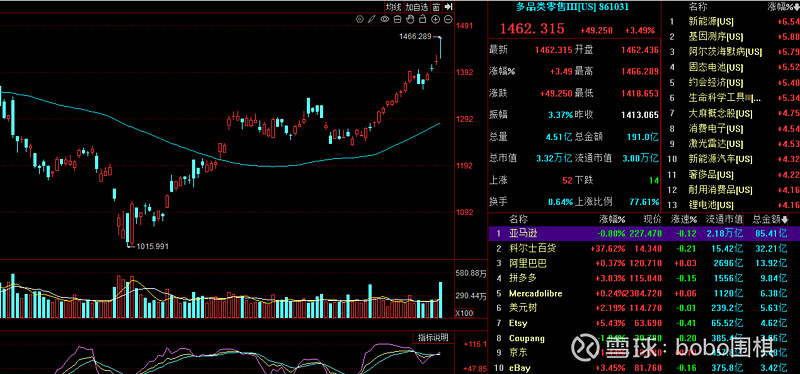The height and width of the screenshot is (374, 800).
Task: Zoom in with the plus circle icon
Action: click(435, 19)
